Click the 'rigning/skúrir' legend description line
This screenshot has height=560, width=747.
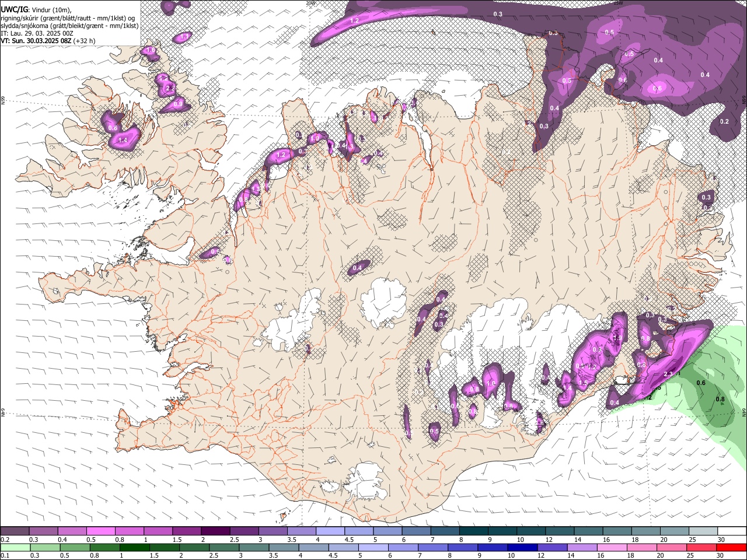click(69, 17)
